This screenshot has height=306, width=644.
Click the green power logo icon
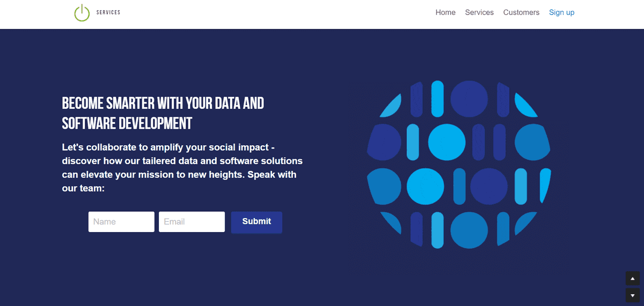82,13
